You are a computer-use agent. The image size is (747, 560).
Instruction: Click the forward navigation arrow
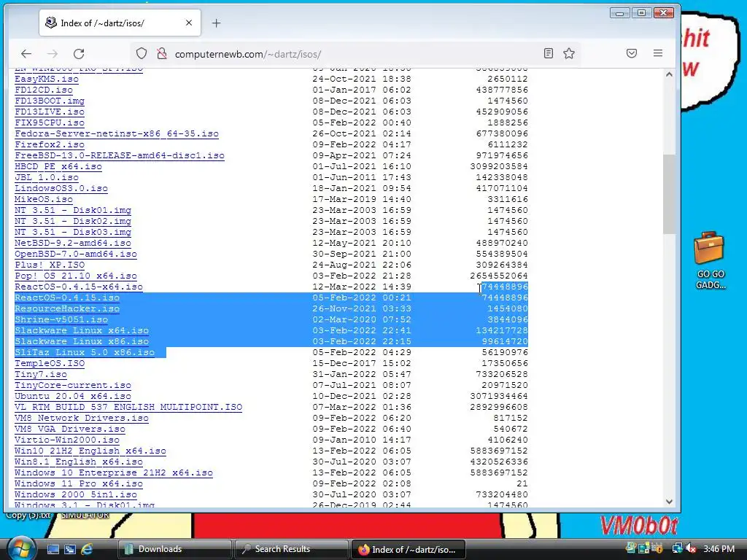[53, 54]
